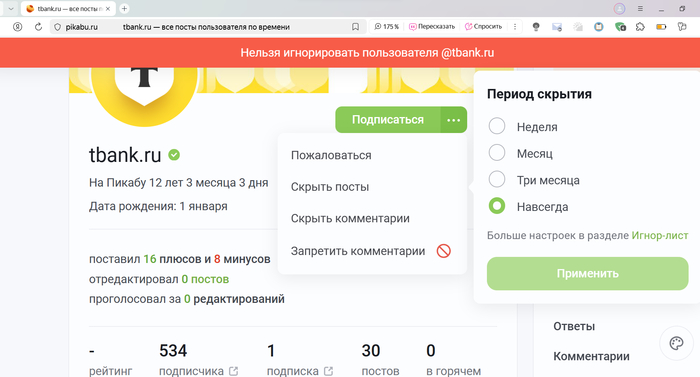Click the external-link icon beside подписчика

[233, 371]
